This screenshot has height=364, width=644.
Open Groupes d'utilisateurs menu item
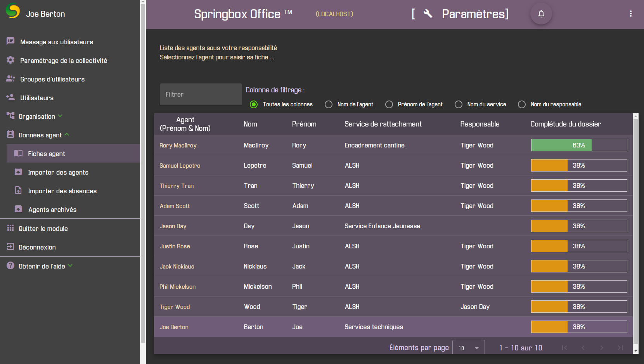[x=52, y=79]
